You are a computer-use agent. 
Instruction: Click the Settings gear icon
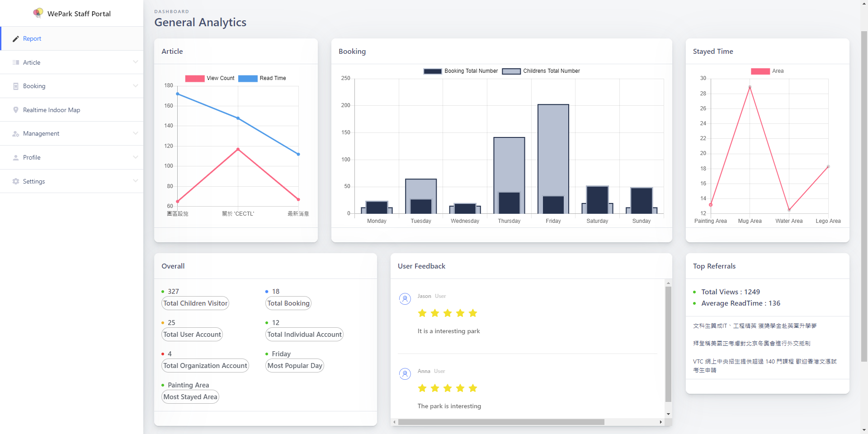(16, 181)
